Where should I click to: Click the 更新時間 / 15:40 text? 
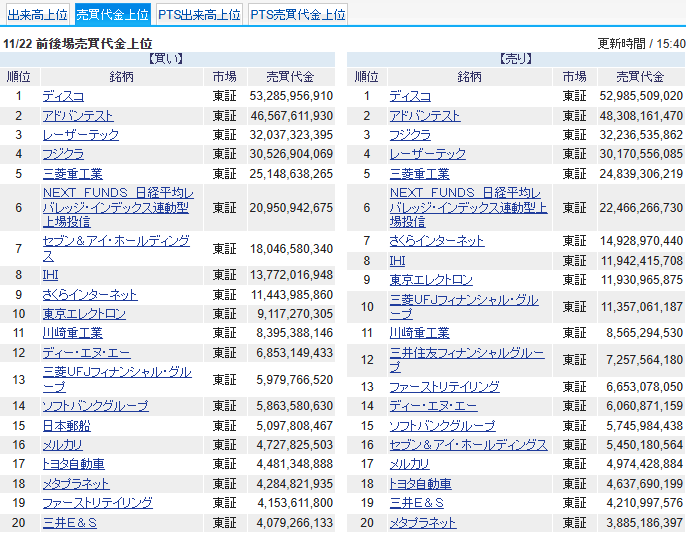[641, 44]
